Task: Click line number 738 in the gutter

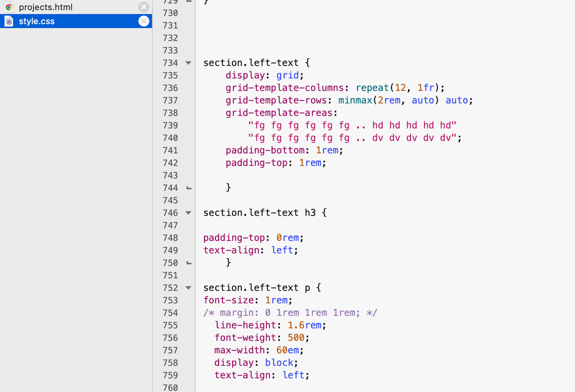Action: click(170, 113)
